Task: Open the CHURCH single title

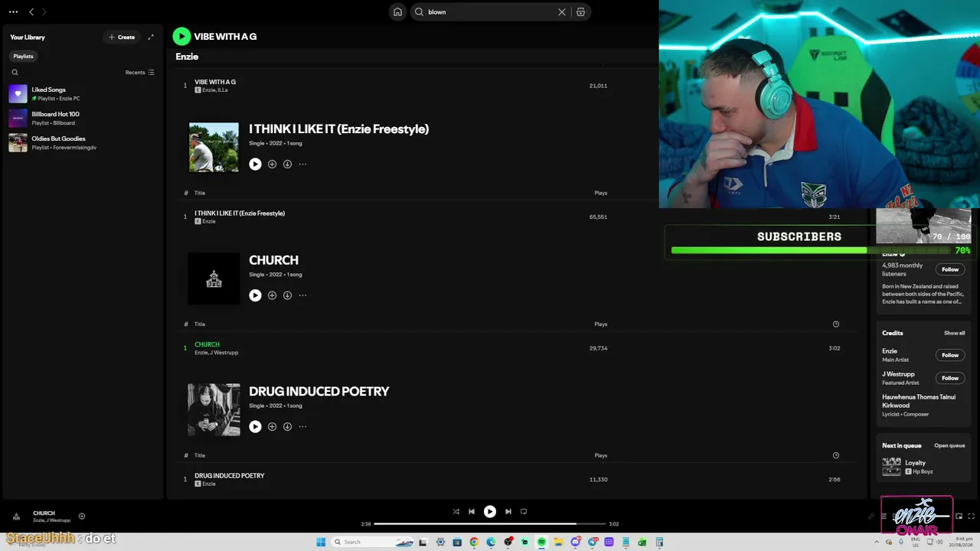Action: [273, 260]
